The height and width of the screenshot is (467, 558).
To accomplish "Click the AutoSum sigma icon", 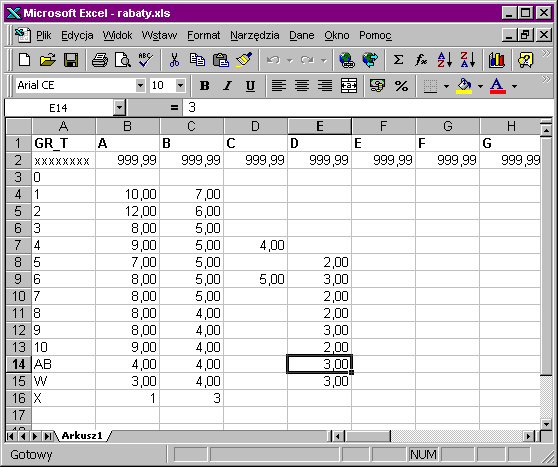I will coord(398,60).
